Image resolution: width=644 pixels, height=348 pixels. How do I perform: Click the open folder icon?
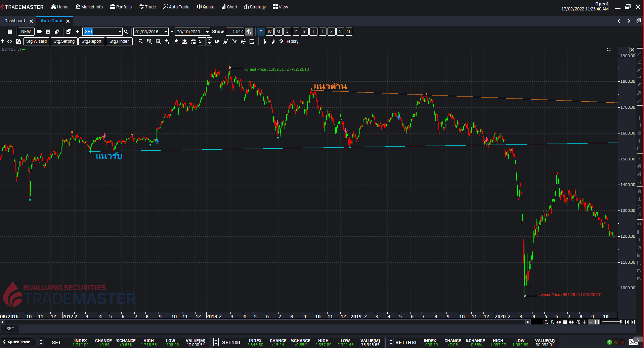click(39, 32)
